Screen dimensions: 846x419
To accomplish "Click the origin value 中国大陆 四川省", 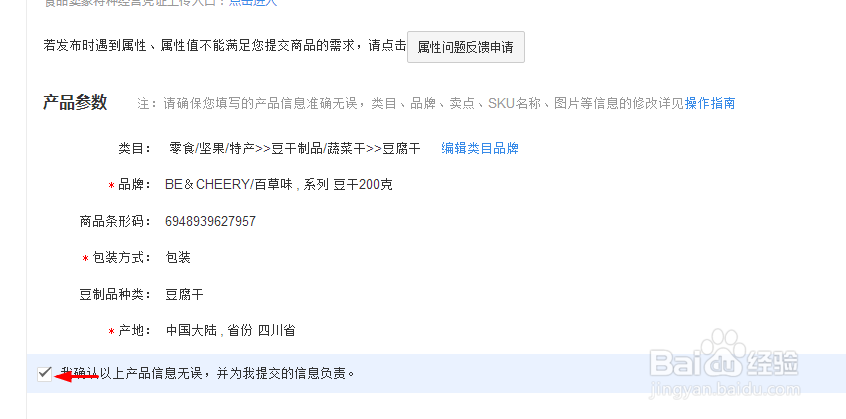I will tap(230, 331).
